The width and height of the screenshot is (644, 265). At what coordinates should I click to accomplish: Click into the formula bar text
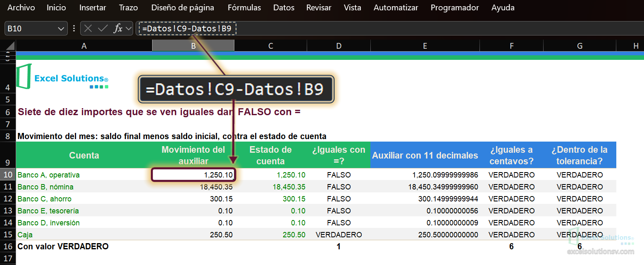point(187,28)
